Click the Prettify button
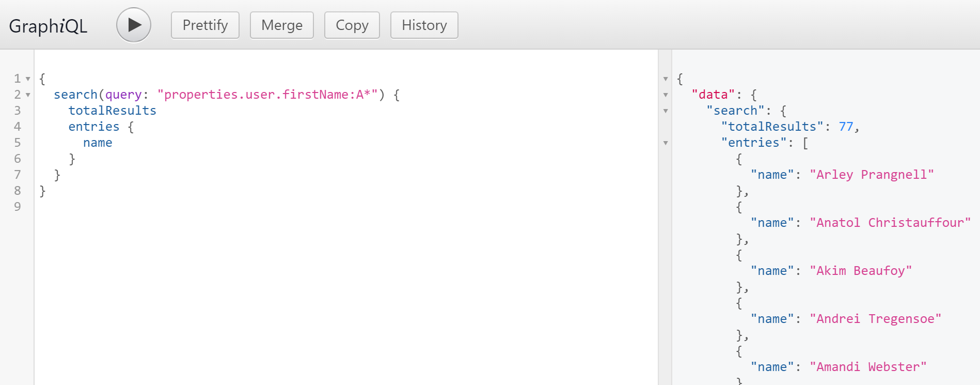This screenshot has width=980, height=385. pos(205,25)
